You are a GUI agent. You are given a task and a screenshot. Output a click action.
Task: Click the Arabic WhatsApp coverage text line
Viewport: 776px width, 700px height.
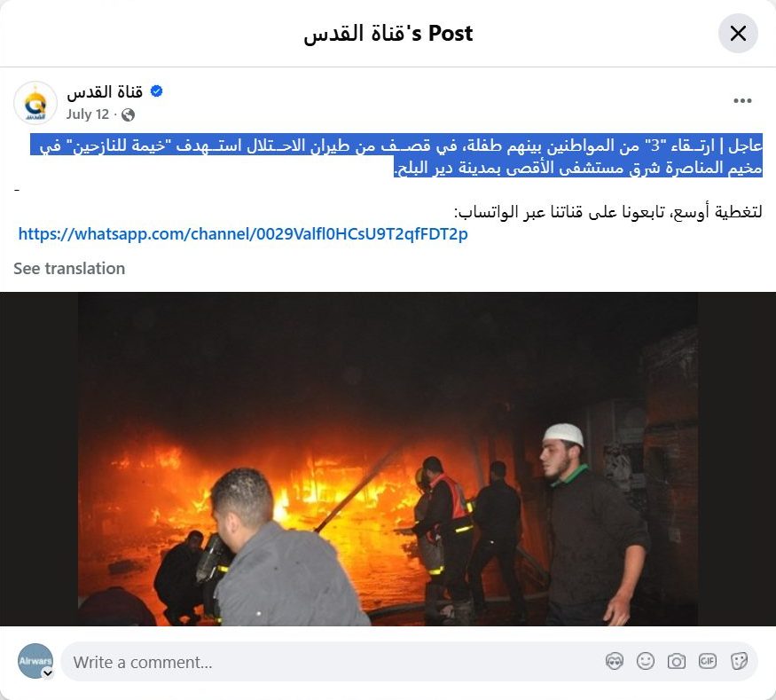coord(607,212)
